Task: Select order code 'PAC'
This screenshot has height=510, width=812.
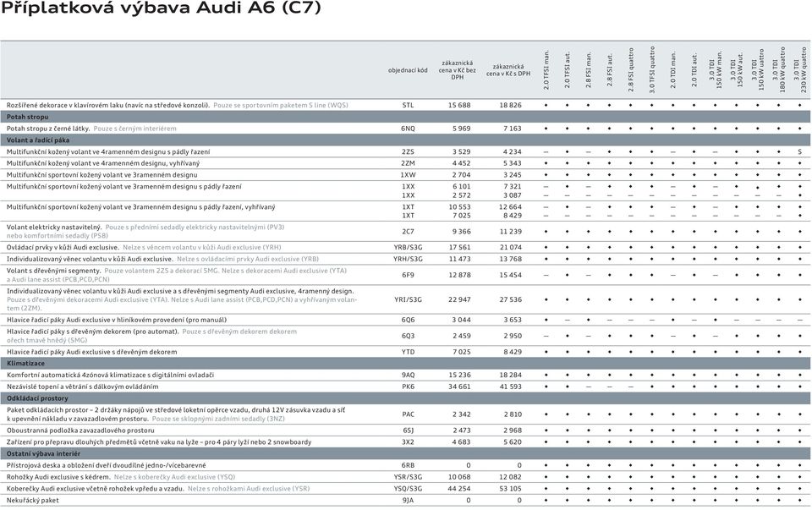Action: [x=408, y=414]
